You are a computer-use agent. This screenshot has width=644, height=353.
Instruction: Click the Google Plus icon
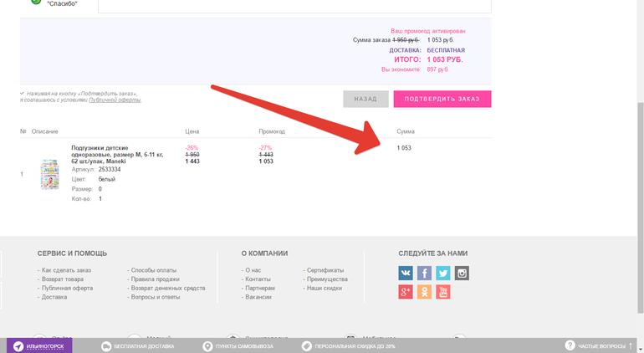coord(406,292)
